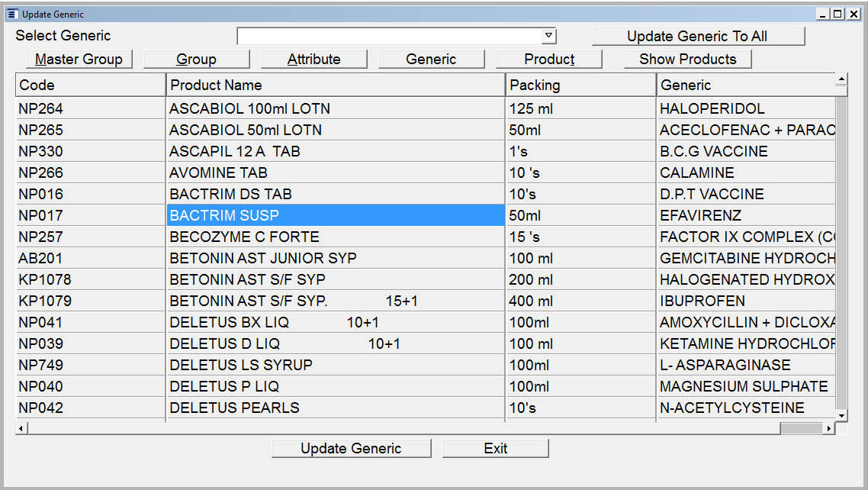Viewport: 868px width, 490px height.
Task: Click code cell AB201
Action: coord(91,258)
